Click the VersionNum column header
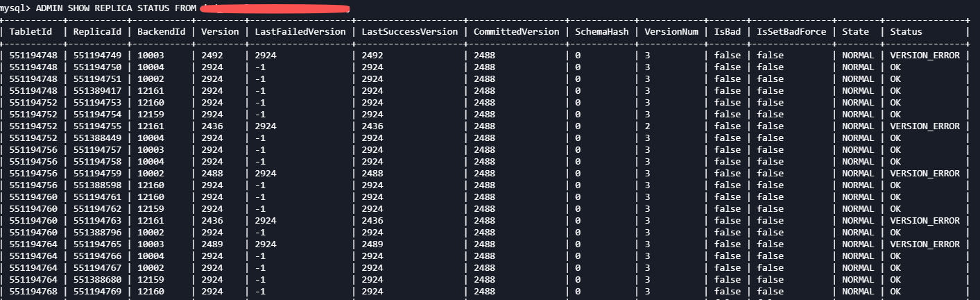980x300 pixels. pos(670,32)
